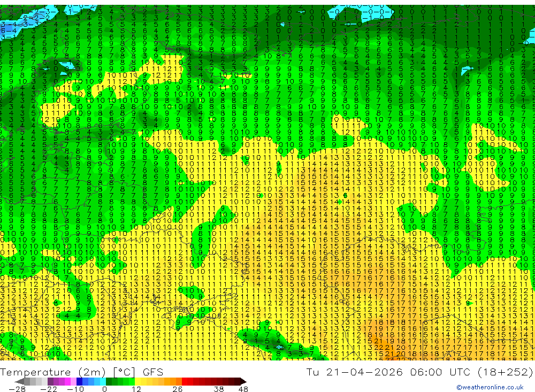Click the "Tu 21-04-2026 06:00 UTC (18+252)" timestamp
This screenshot has height=392, width=535.
(419, 372)
